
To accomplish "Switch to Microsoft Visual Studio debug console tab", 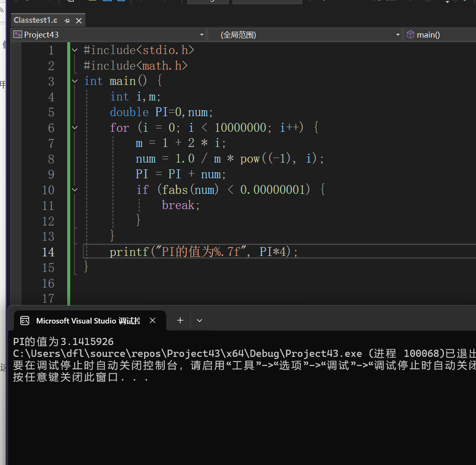I will point(88,321).
